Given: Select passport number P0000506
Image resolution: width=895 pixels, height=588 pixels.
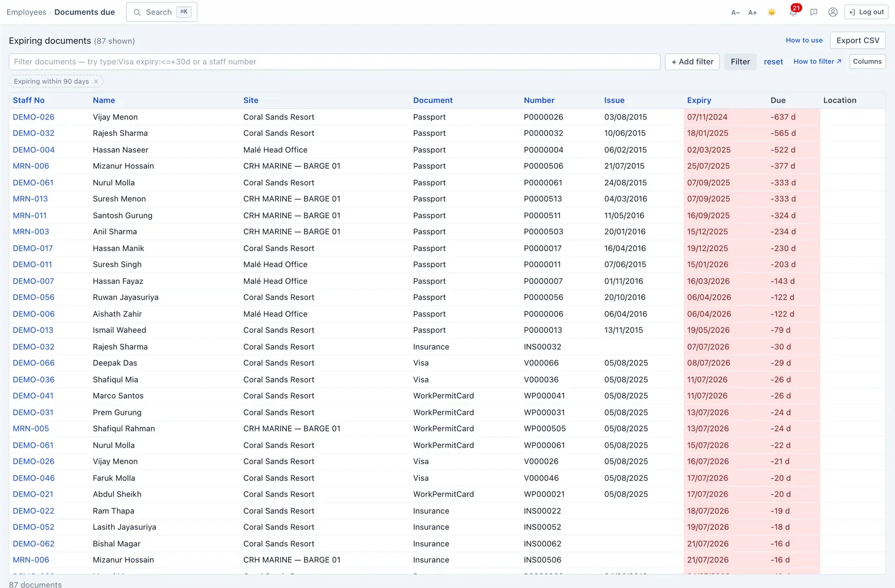Looking at the screenshot, I should point(544,166).
